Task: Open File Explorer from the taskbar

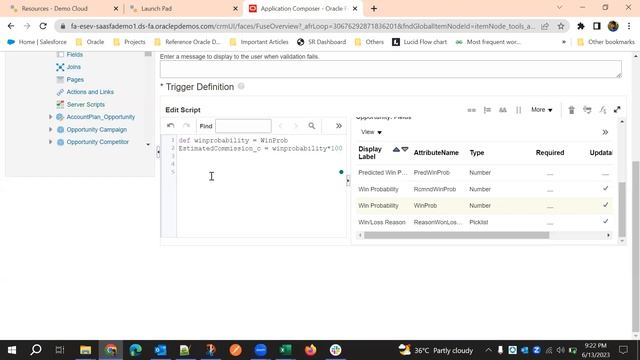Action: pos(85,350)
